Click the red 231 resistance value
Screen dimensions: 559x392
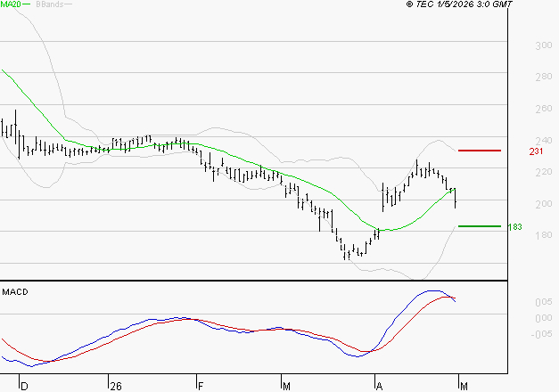[x=536, y=151]
